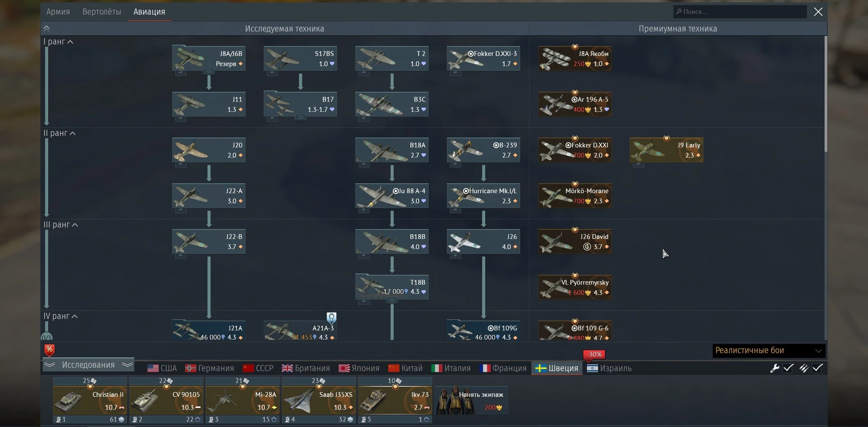Click the A21A-3 lightbulb research icon

tap(331, 318)
